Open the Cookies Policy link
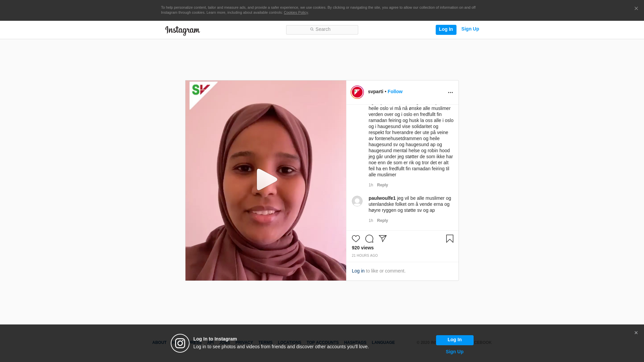 (x=296, y=12)
